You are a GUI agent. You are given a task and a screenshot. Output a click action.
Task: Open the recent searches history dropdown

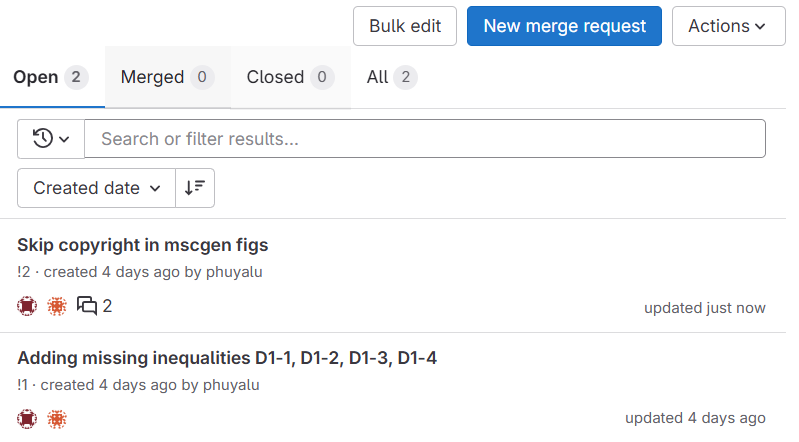pos(51,139)
